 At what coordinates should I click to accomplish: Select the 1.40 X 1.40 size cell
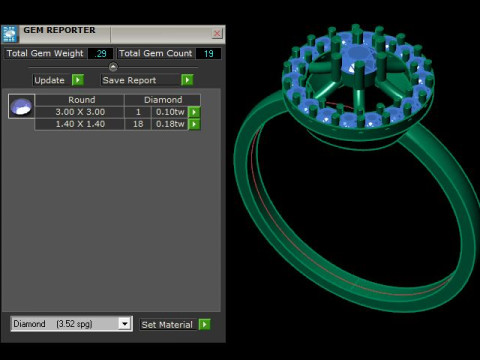click(80, 124)
